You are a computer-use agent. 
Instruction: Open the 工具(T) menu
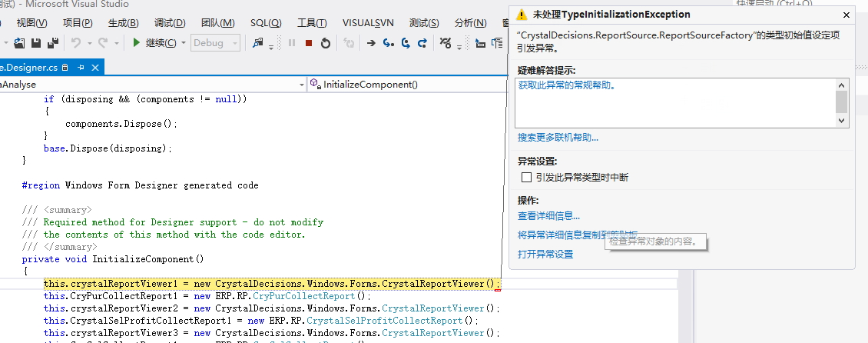[312, 23]
